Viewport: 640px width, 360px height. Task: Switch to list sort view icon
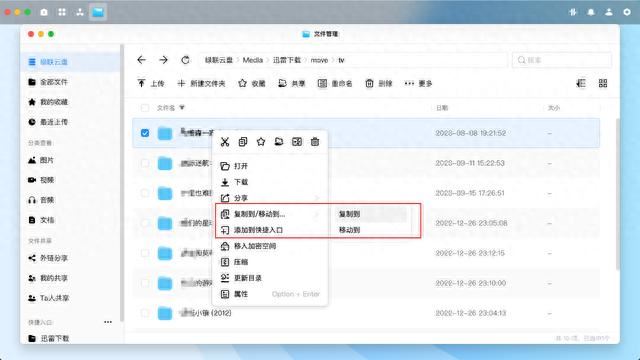[x=581, y=83]
